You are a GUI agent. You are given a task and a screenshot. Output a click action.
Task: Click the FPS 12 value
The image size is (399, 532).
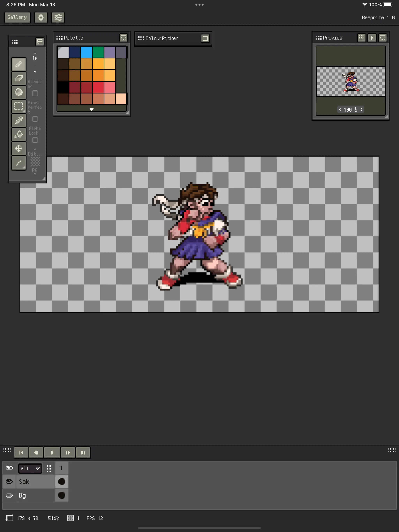94,518
